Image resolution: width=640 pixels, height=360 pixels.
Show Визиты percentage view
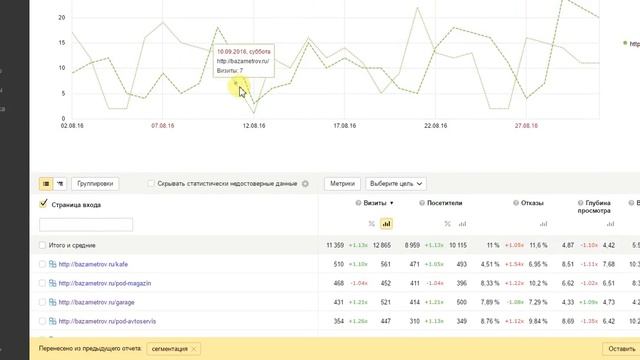(371, 224)
